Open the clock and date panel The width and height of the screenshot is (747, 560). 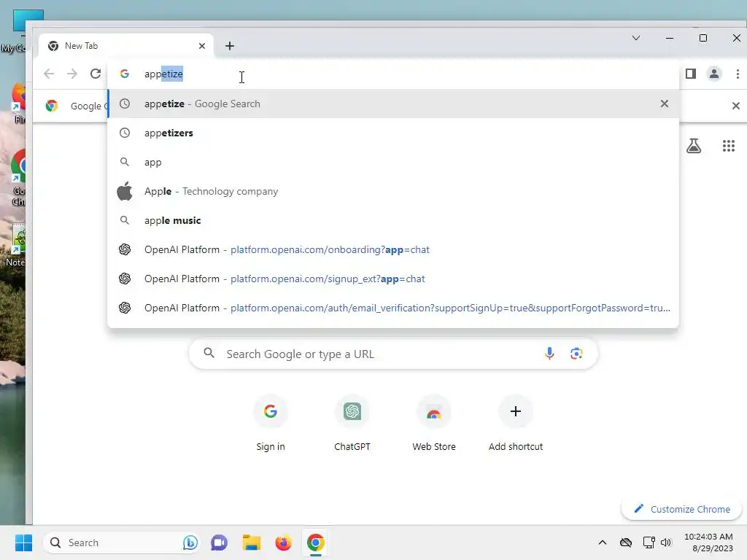coord(708,542)
